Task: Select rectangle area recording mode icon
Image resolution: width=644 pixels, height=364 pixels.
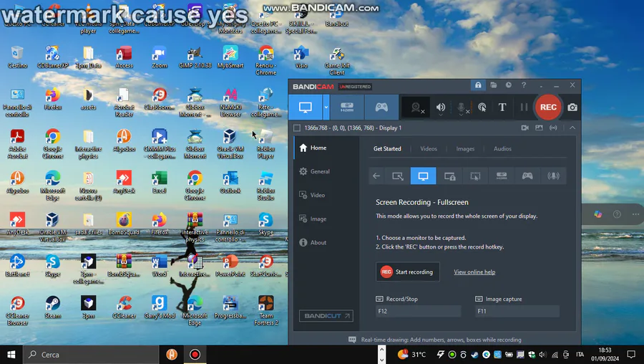Action: point(398,176)
